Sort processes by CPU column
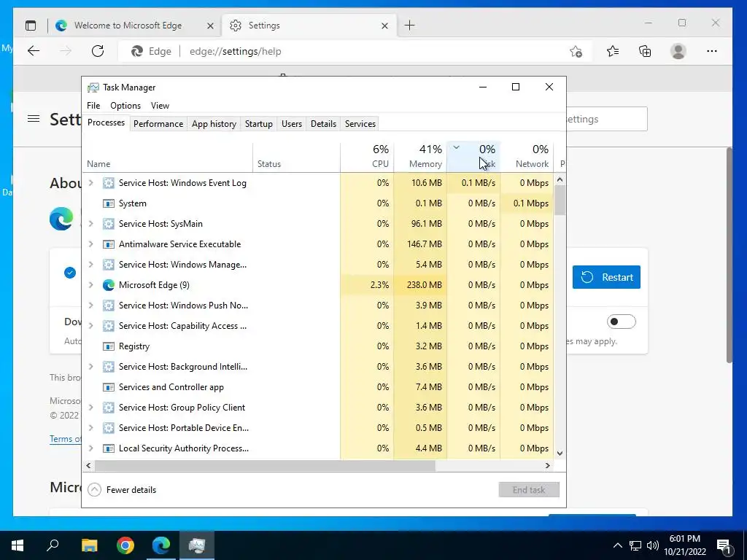 click(367, 157)
